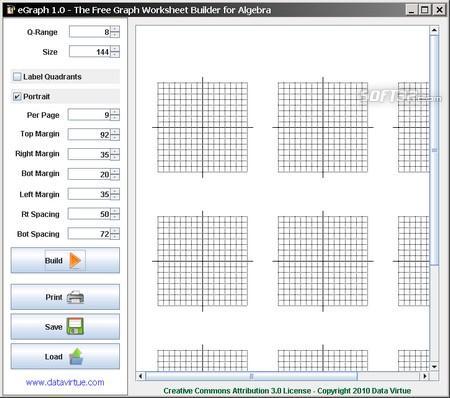Increase Left Margin with the up spinner
The image size is (450, 398).
click(x=115, y=191)
